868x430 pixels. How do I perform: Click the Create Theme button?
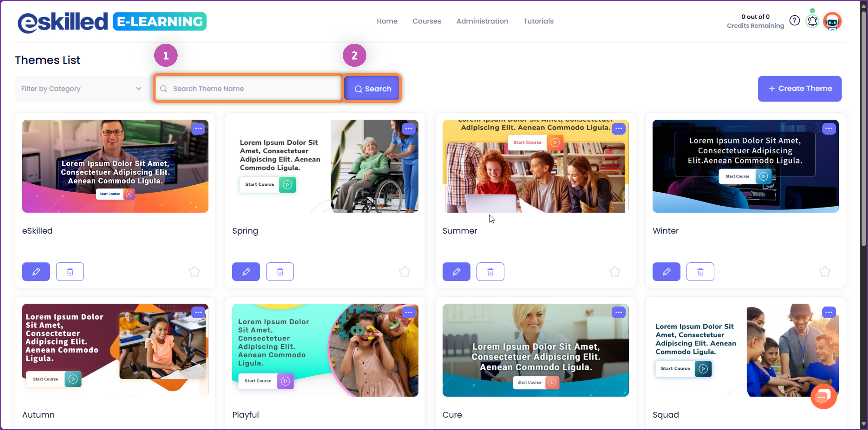tap(800, 89)
